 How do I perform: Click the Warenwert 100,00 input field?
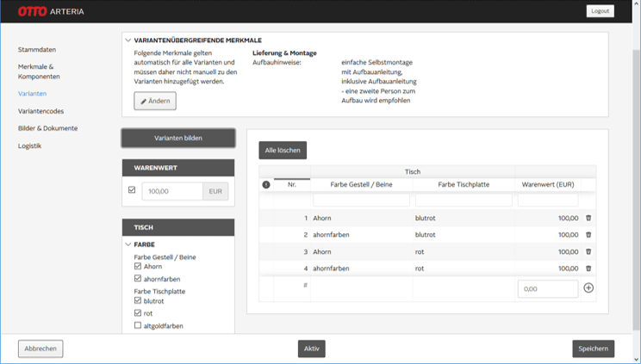pos(172,191)
